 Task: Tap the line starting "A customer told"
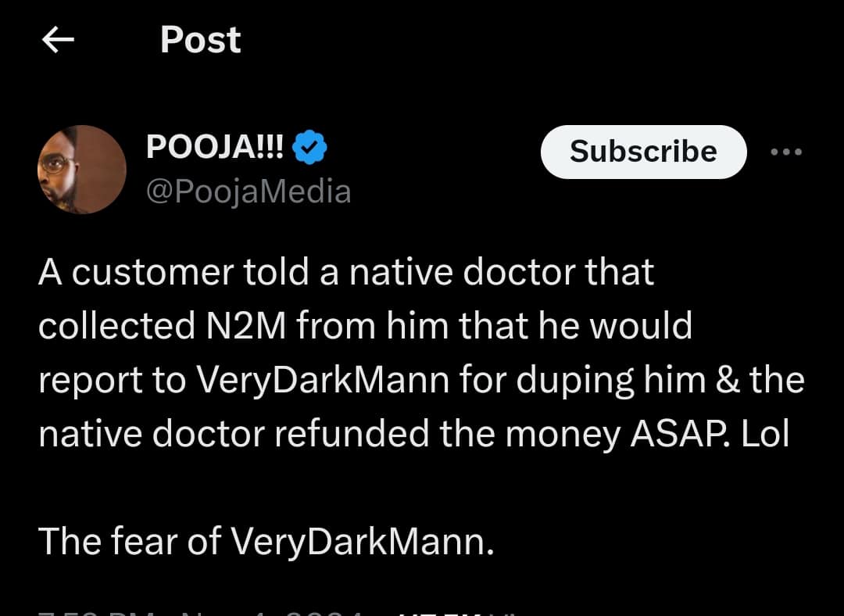346,272
